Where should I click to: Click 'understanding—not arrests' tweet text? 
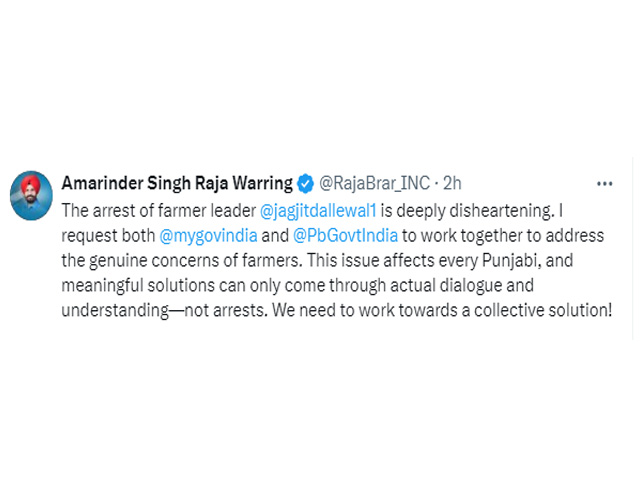pyautogui.click(x=164, y=310)
